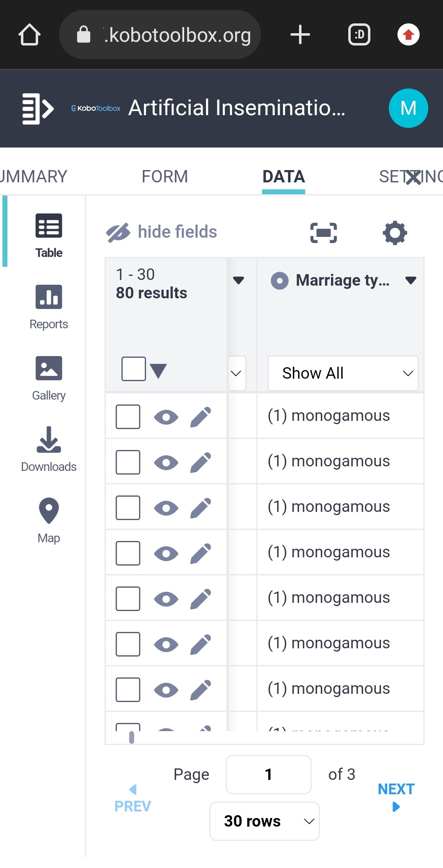Check the select-all submissions checkbox
The height and width of the screenshot is (868, 443).
click(133, 369)
